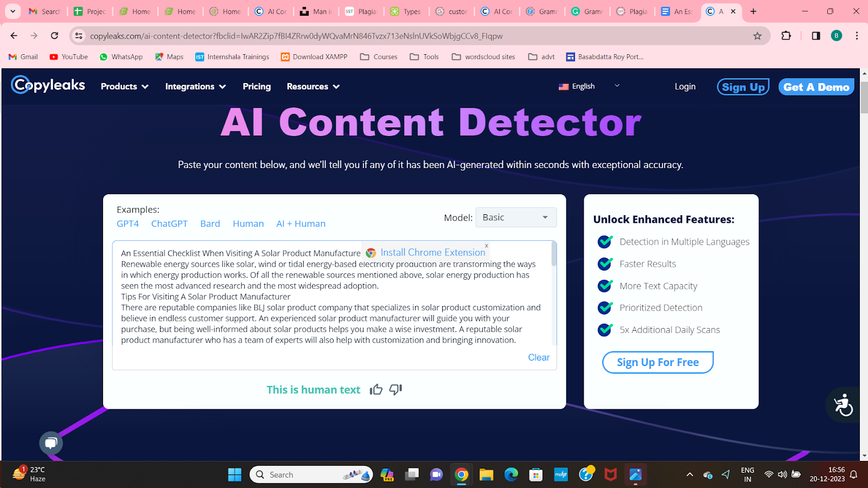Clear the pasted text
Screen dimensions: 868x488
539,357
